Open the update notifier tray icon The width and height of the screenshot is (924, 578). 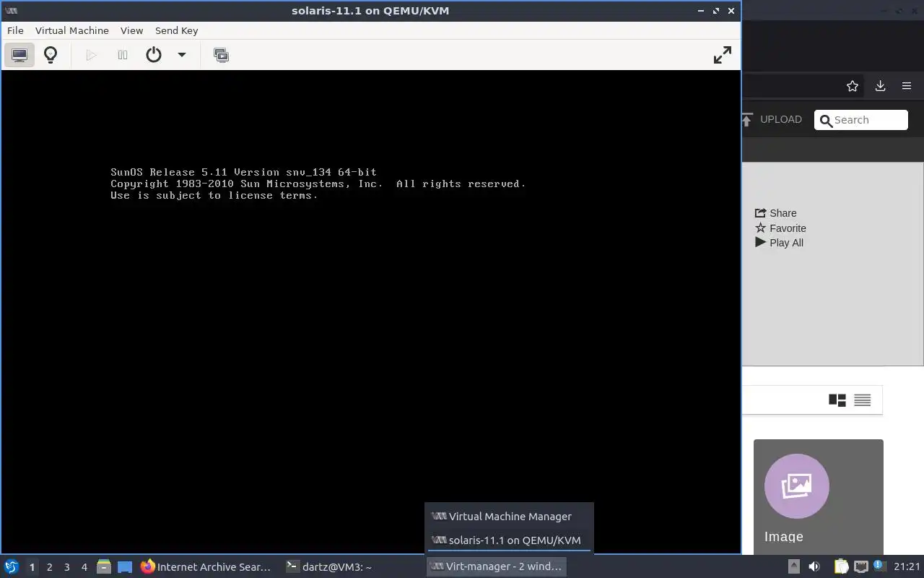(879, 566)
